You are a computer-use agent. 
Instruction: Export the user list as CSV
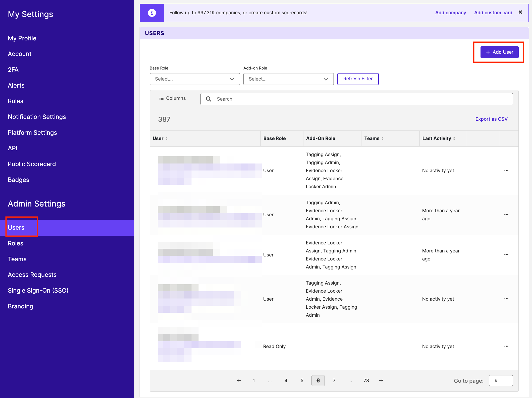point(491,119)
